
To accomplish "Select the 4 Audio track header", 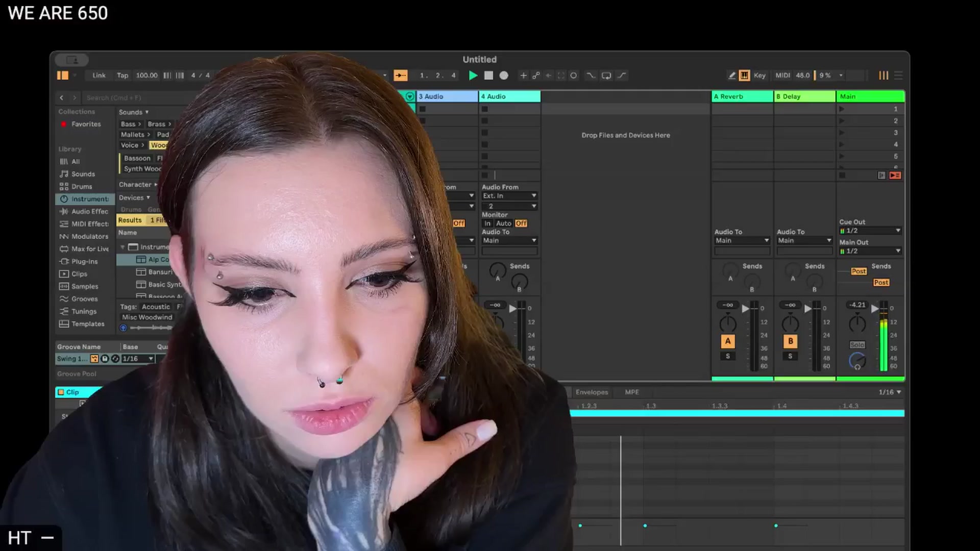I will [x=509, y=96].
